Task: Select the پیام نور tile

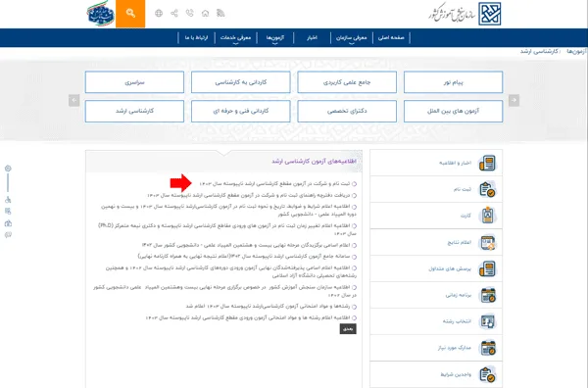Action: [453, 82]
